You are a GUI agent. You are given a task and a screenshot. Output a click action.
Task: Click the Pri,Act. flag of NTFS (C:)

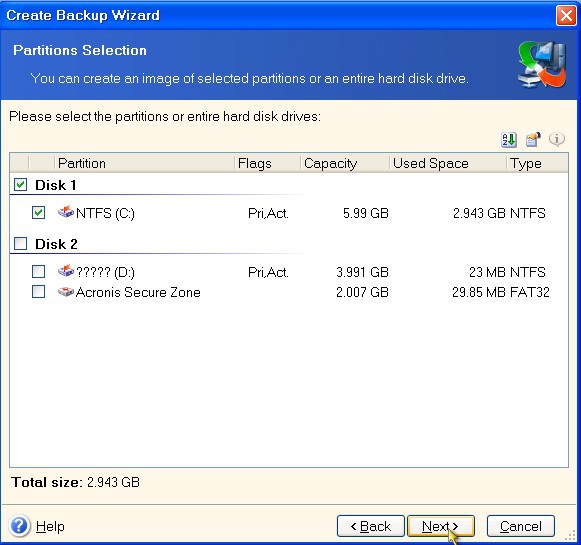point(268,213)
